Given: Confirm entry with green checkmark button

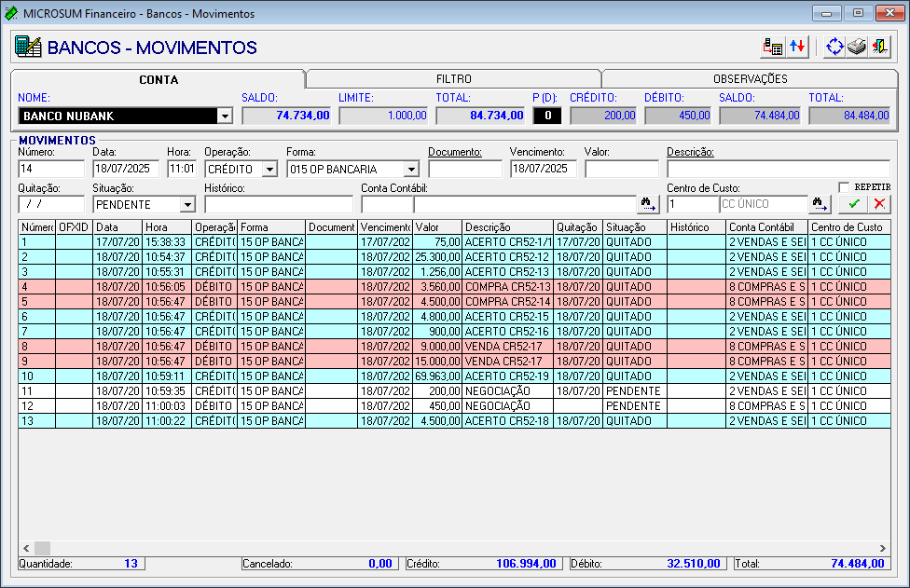Looking at the screenshot, I should point(854,204).
